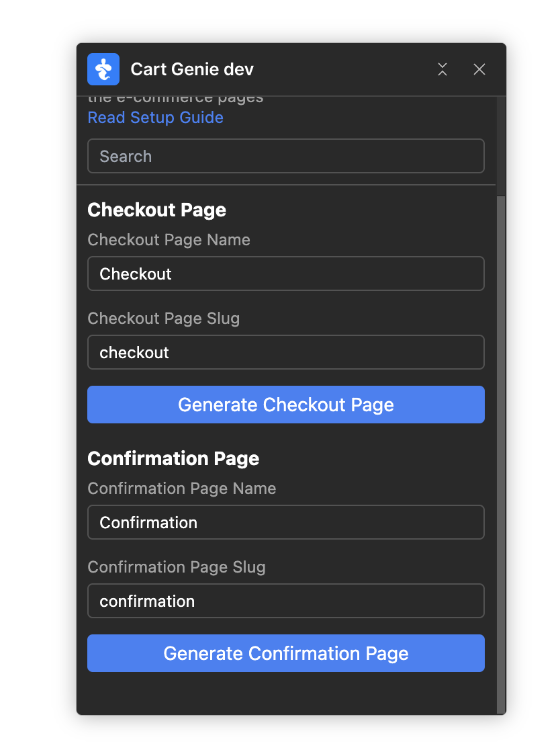Click the Confirmation Page Name label
This screenshot has height=754, width=560.
181,489
